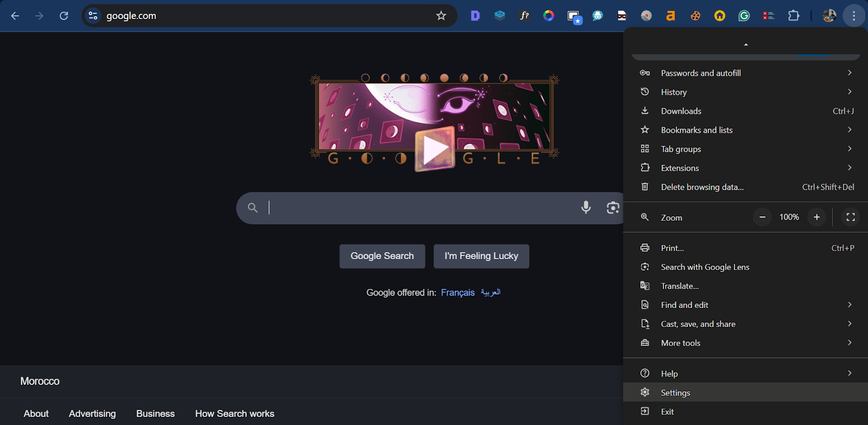Enter fullscreen mode from the Zoom row
The width and height of the screenshot is (868, 425).
click(851, 217)
